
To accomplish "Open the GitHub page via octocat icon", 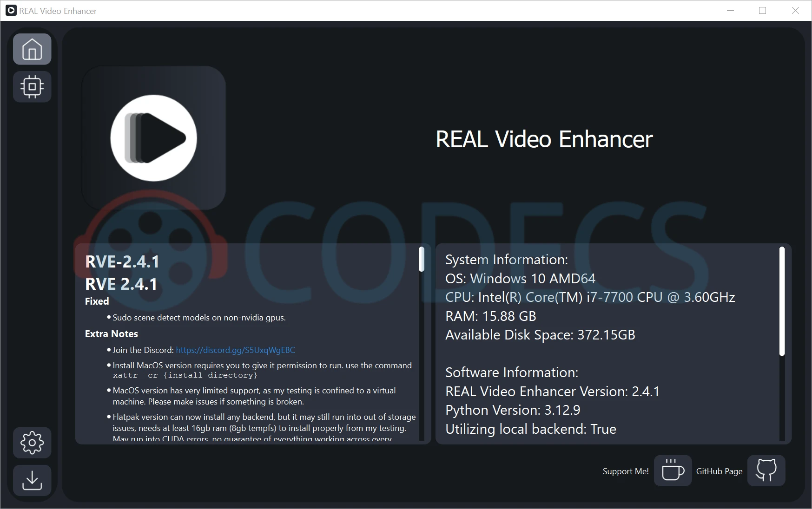I will click(x=766, y=470).
